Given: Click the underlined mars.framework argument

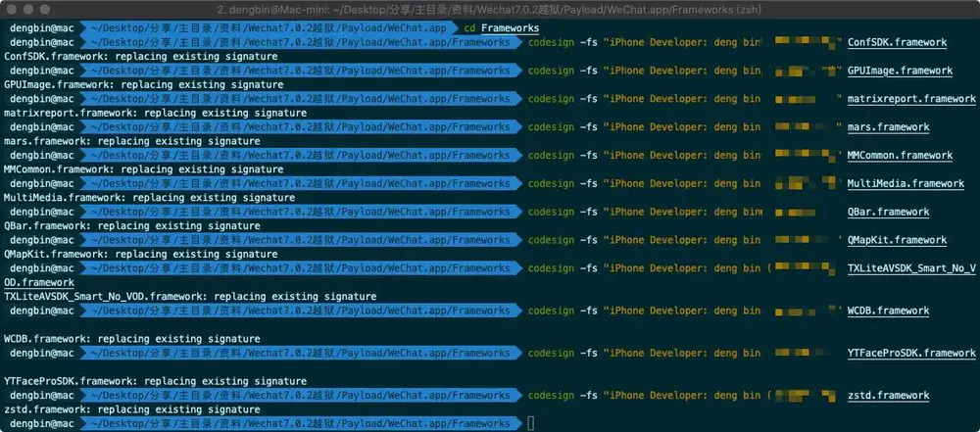Looking at the screenshot, I should coord(888,127).
